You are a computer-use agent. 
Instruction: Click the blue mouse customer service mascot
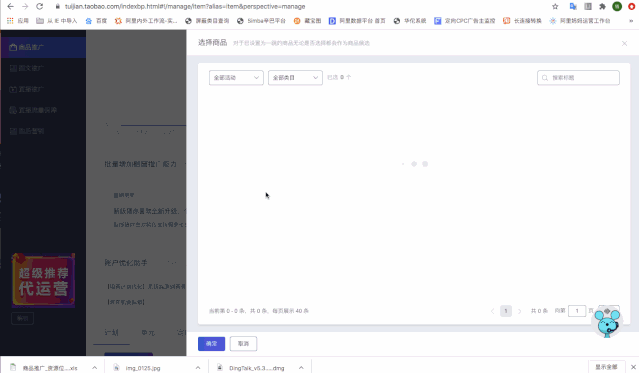(x=607, y=323)
